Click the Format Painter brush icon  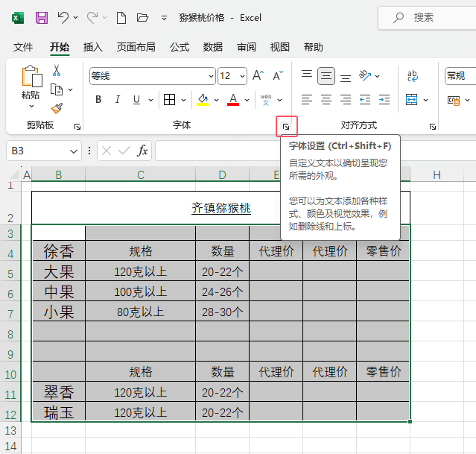tap(57, 108)
